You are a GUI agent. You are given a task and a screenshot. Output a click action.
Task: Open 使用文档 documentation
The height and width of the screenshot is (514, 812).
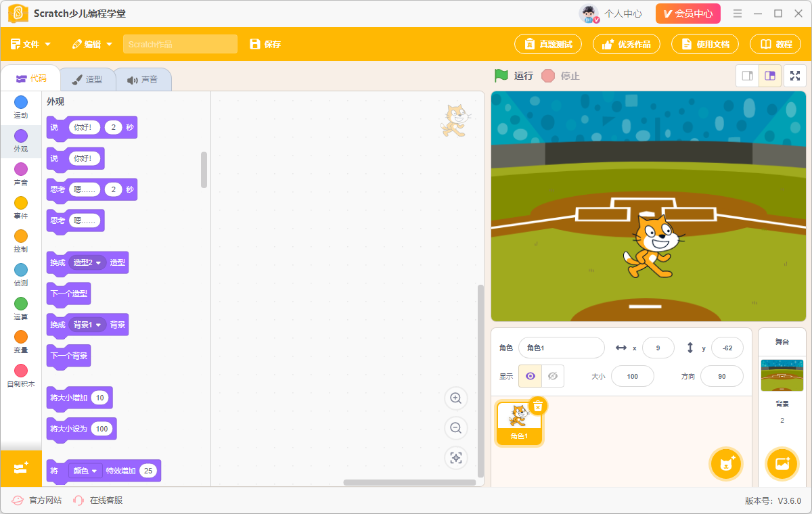706,44
